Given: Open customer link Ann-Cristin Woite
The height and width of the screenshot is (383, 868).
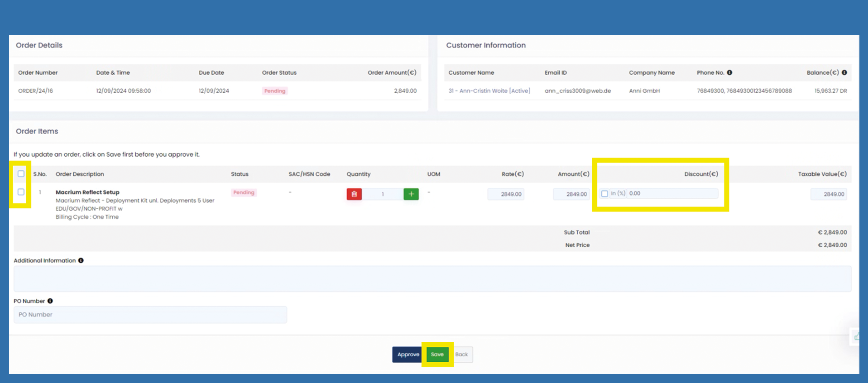Looking at the screenshot, I should (489, 91).
